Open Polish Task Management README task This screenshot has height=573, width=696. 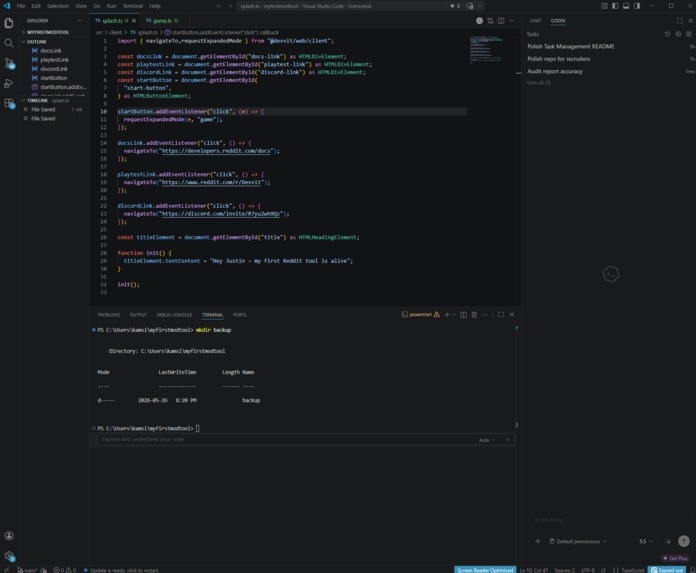click(571, 46)
